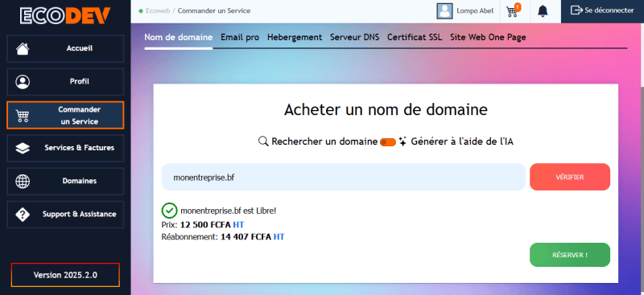This screenshot has width=644, height=295.
Task: Select the Site Web One Page tab
Action: 488,37
